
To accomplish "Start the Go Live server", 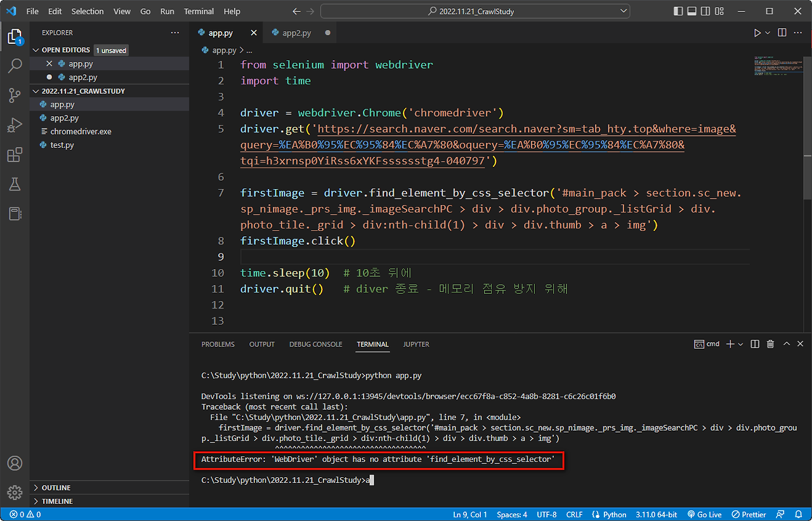I will coord(704,514).
